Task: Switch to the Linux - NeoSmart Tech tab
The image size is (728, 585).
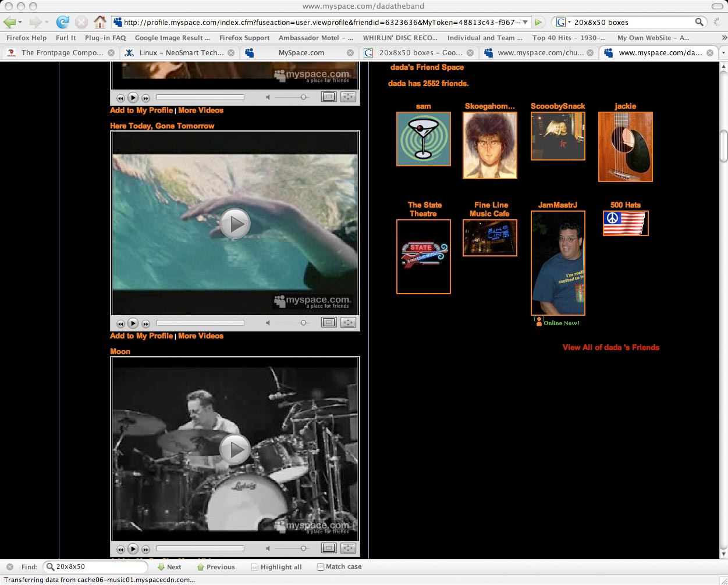Action: tap(181, 52)
